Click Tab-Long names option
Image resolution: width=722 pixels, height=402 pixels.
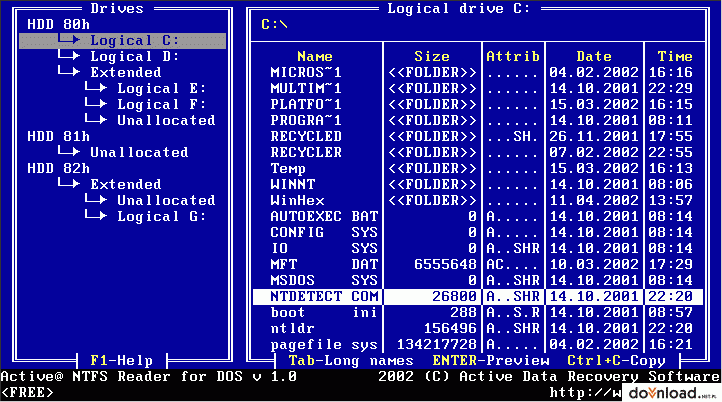point(350,360)
